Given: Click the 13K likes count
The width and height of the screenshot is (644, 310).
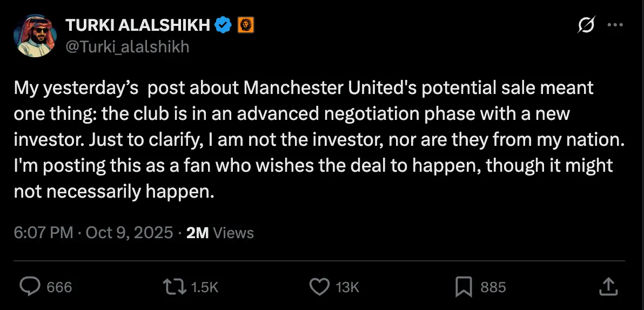Looking at the screenshot, I should tap(347, 287).
